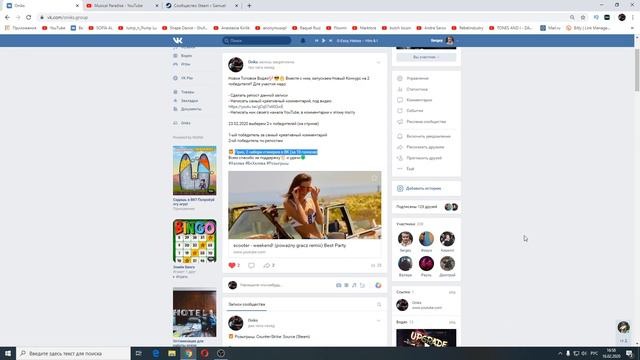Click the pinned post author avatar

pos(236,64)
